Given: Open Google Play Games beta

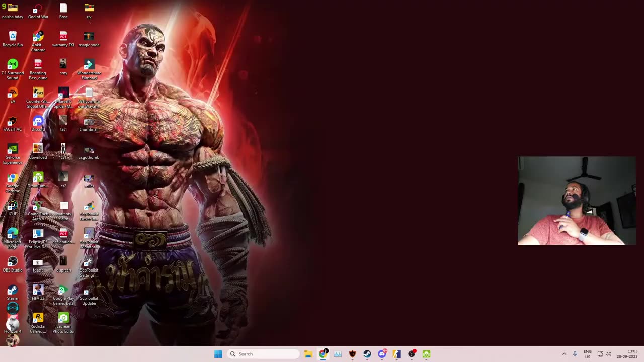Looking at the screenshot, I should (63, 295).
